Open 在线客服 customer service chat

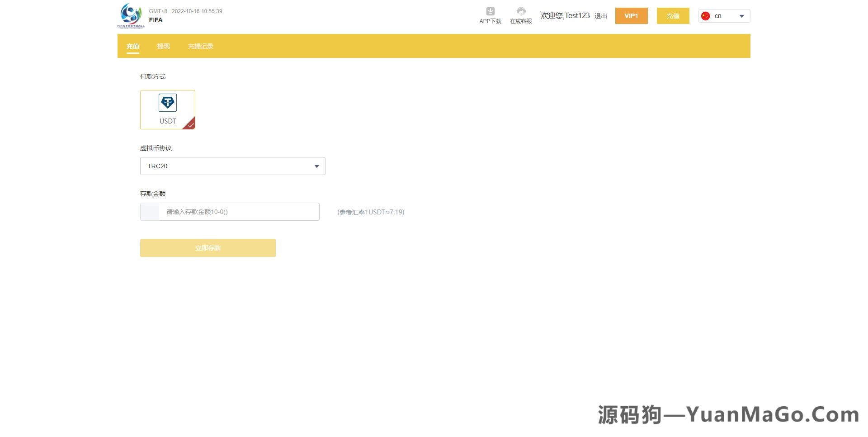tap(521, 12)
